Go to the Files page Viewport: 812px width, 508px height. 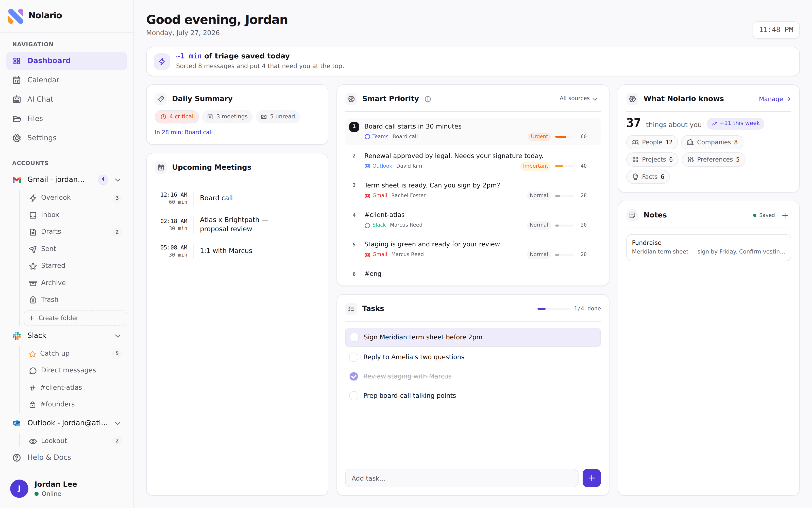[x=67, y=119]
